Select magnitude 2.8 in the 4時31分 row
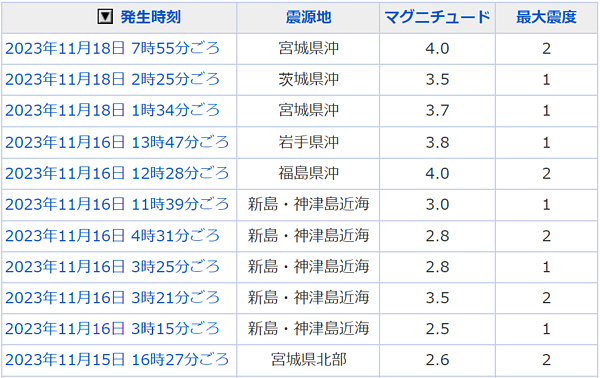Viewport: 600px width, 378px height. click(437, 236)
